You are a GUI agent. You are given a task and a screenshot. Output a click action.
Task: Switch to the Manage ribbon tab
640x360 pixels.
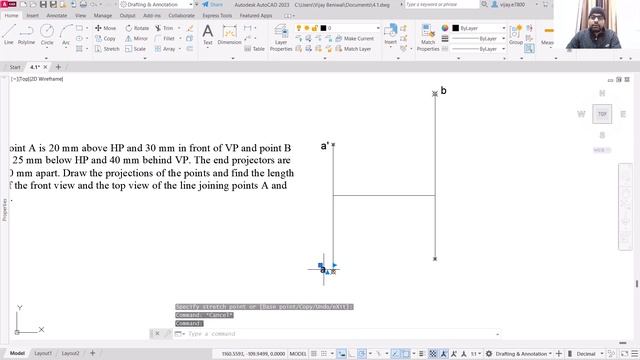(103, 16)
